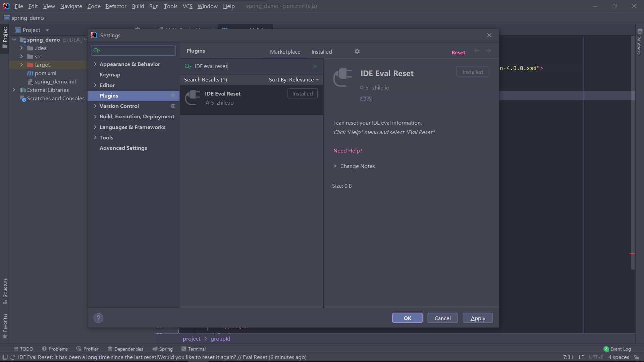Image resolution: width=644 pixels, height=362 pixels.
Task: Open the Settings help question mark
Action: coord(98,318)
